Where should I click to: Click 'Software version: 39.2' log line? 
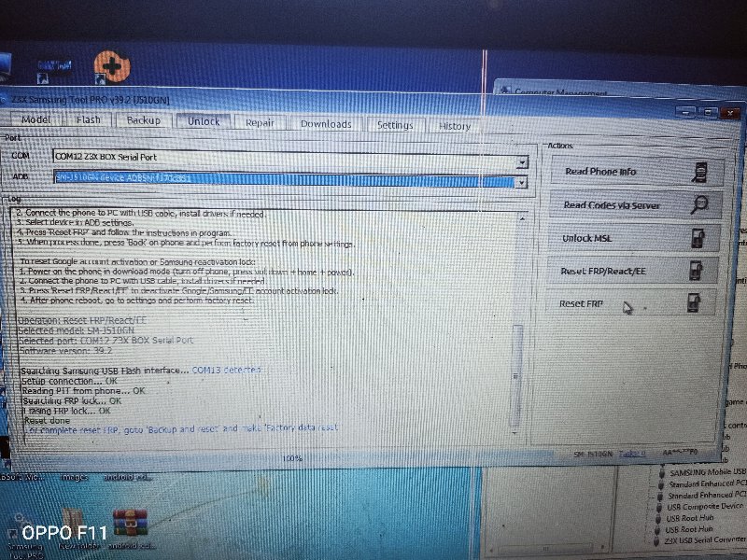tap(65, 351)
